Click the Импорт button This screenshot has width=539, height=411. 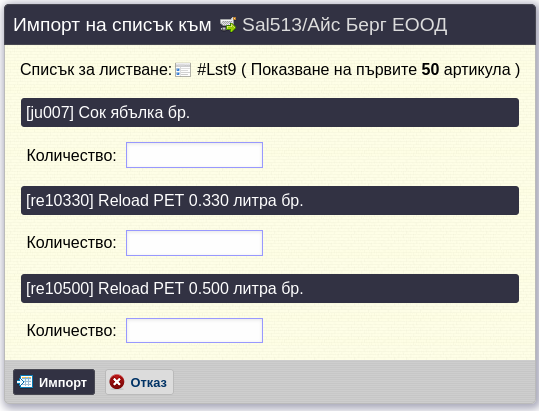[54, 382]
